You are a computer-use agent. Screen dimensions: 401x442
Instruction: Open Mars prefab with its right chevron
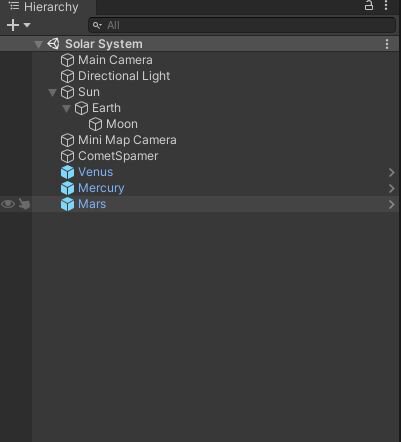tap(391, 204)
